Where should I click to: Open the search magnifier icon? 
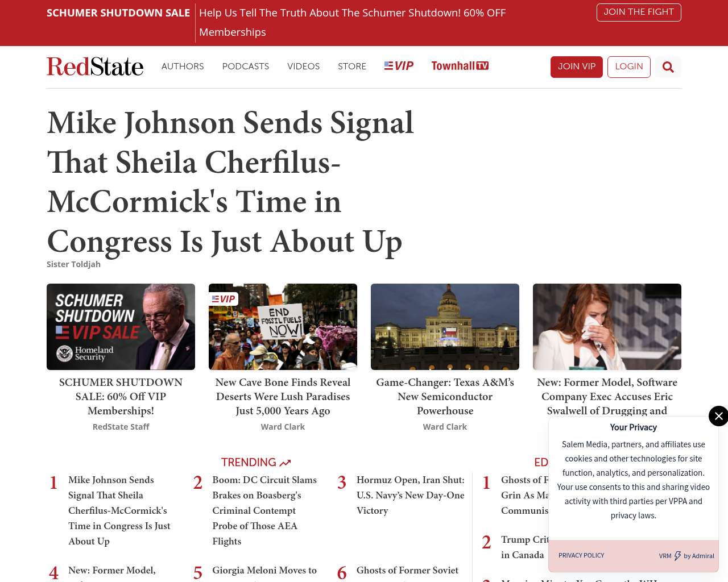point(668,67)
